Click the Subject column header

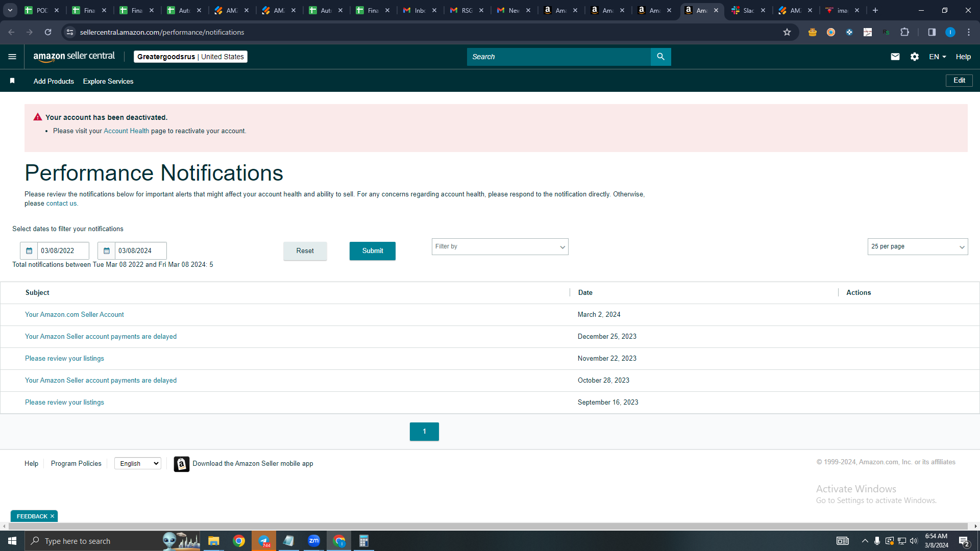[x=37, y=293]
